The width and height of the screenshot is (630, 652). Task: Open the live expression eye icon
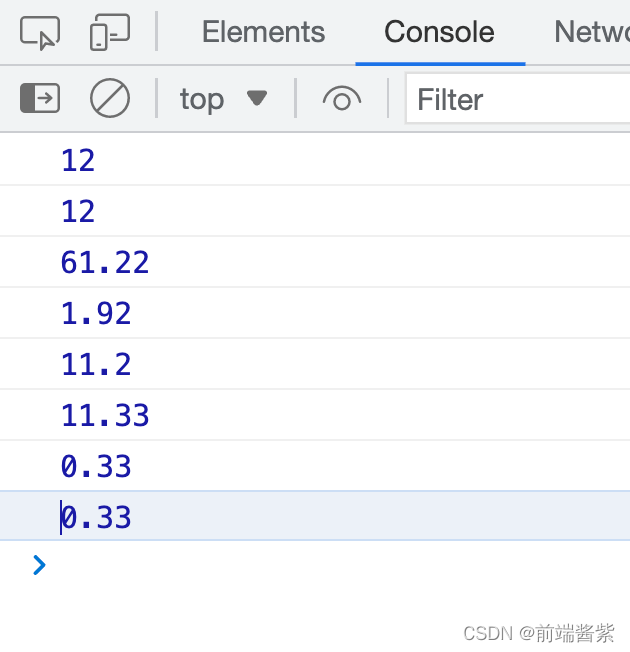pyautogui.click(x=342, y=98)
